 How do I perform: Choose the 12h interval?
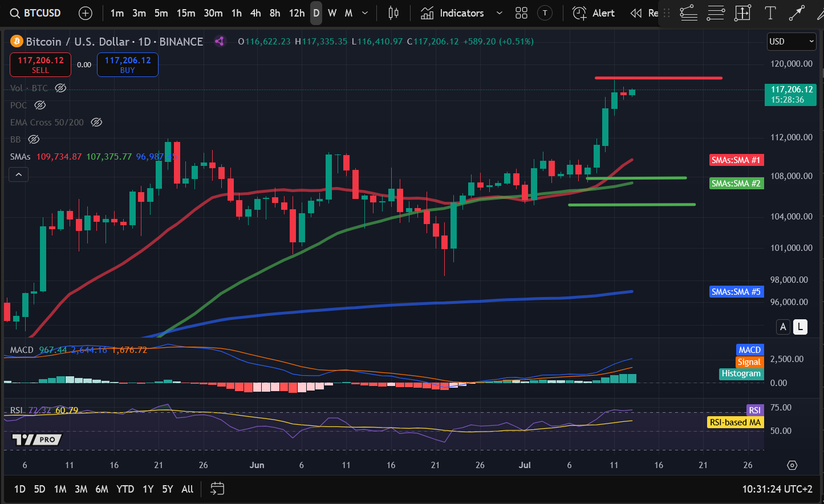[x=297, y=13]
